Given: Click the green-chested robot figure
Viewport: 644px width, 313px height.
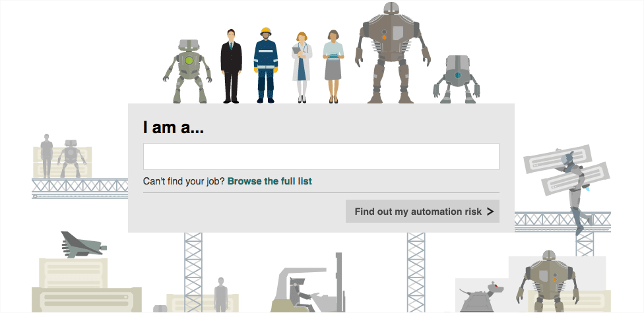Looking at the screenshot, I should point(187,71).
